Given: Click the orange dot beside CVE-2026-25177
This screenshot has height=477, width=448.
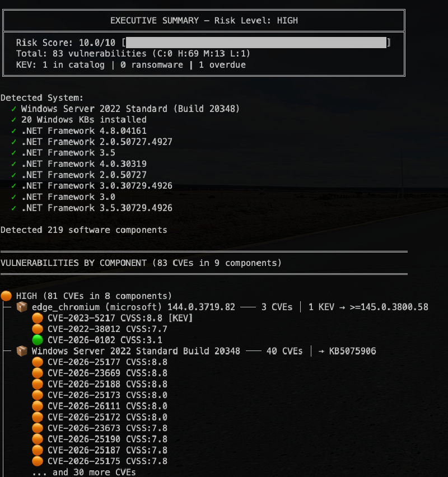Looking at the screenshot, I should [38, 362].
